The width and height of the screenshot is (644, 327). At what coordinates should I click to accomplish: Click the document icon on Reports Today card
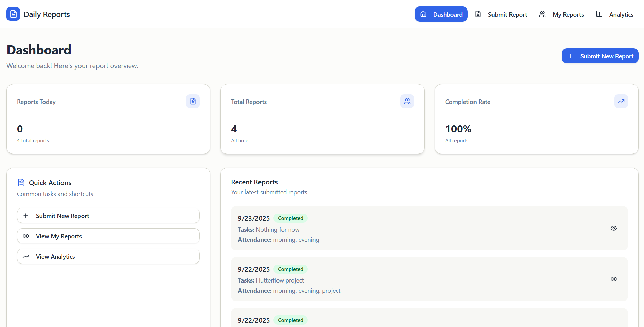pyautogui.click(x=193, y=101)
